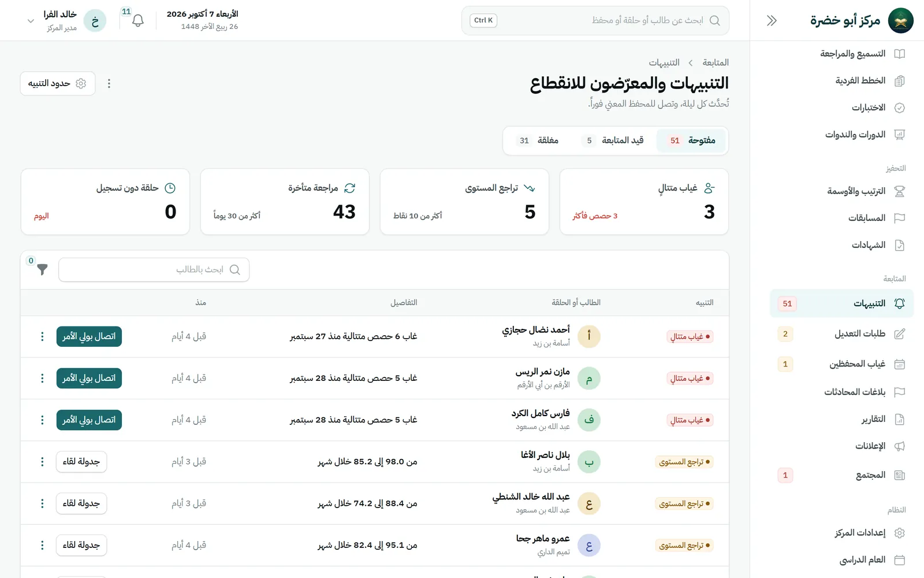The width and height of the screenshot is (924, 578).
Task: Click جدولة لقاء for بلال ناصر الآغا
Action: pos(81,462)
